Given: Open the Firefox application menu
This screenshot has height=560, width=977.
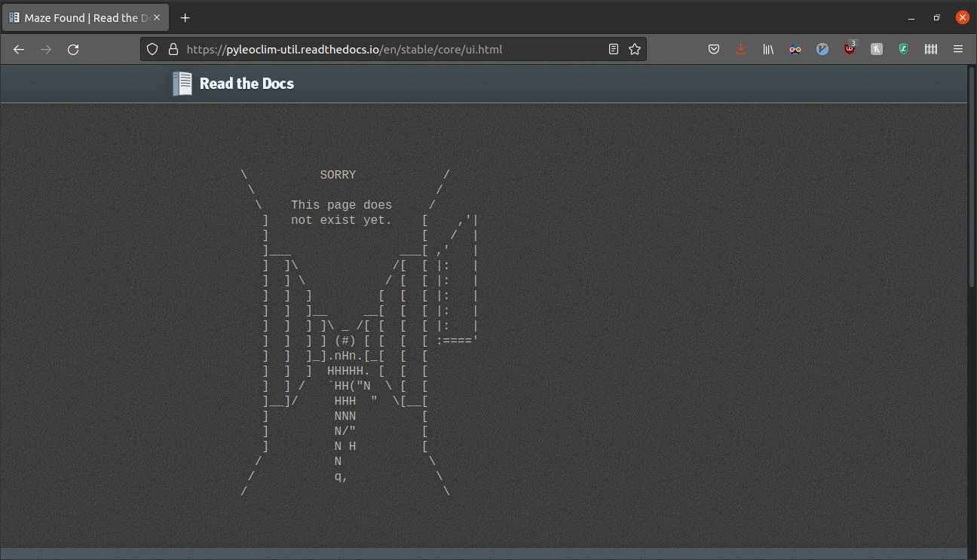Looking at the screenshot, I should click(x=957, y=49).
